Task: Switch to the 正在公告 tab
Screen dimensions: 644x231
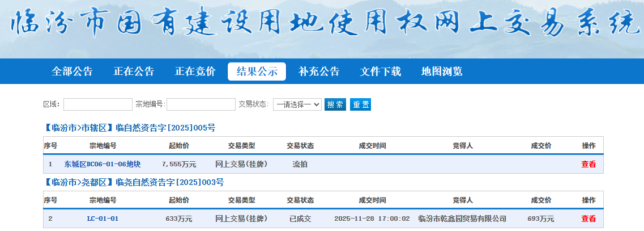Action: coord(134,72)
